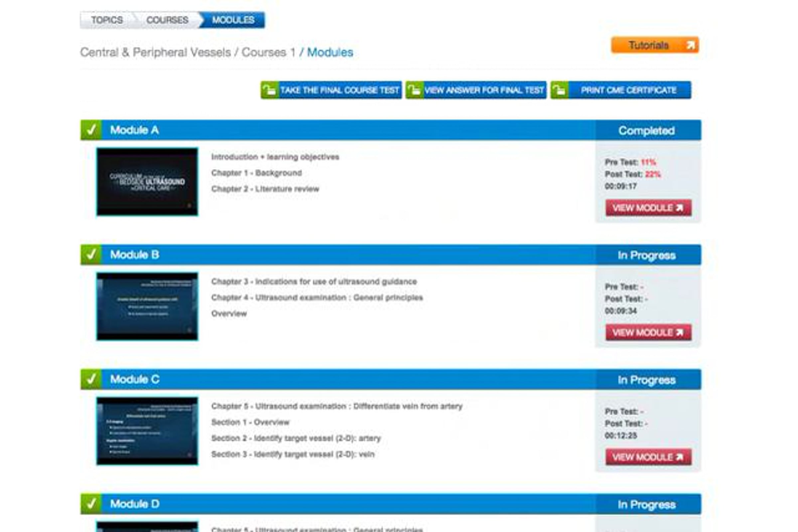Click the arrow icon on Tutorials button
798x532 pixels.
click(x=690, y=45)
